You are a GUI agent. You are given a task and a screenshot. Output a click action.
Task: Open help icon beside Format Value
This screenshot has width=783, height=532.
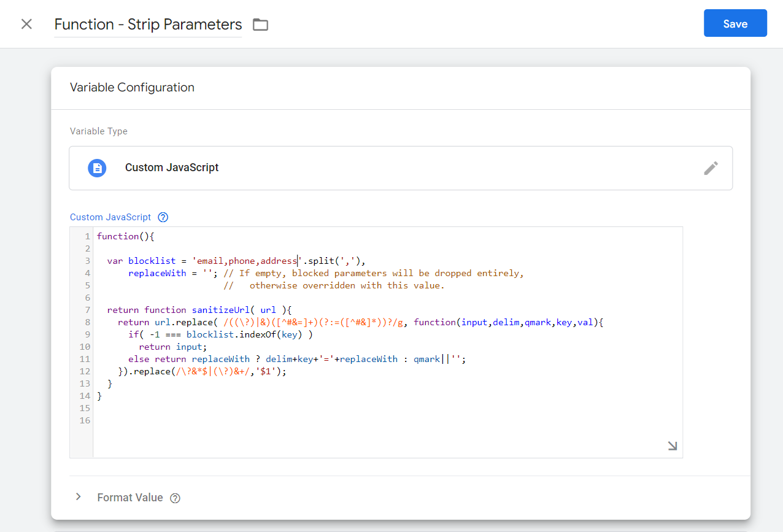click(x=175, y=498)
